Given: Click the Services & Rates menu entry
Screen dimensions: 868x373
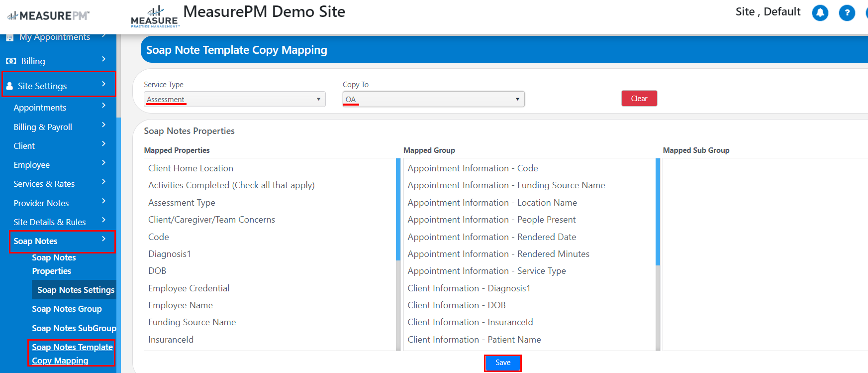Looking at the screenshot, I should click(44, 184).
